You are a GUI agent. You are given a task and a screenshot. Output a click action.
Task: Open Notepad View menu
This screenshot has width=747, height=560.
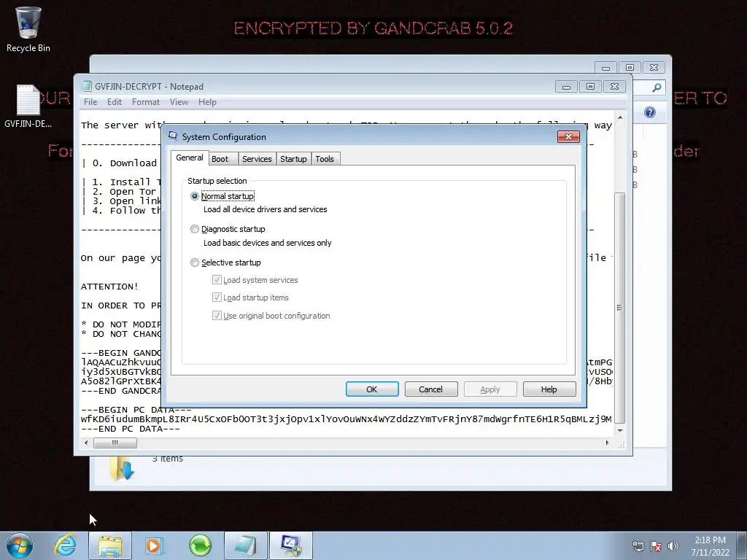tap(179, 102)
